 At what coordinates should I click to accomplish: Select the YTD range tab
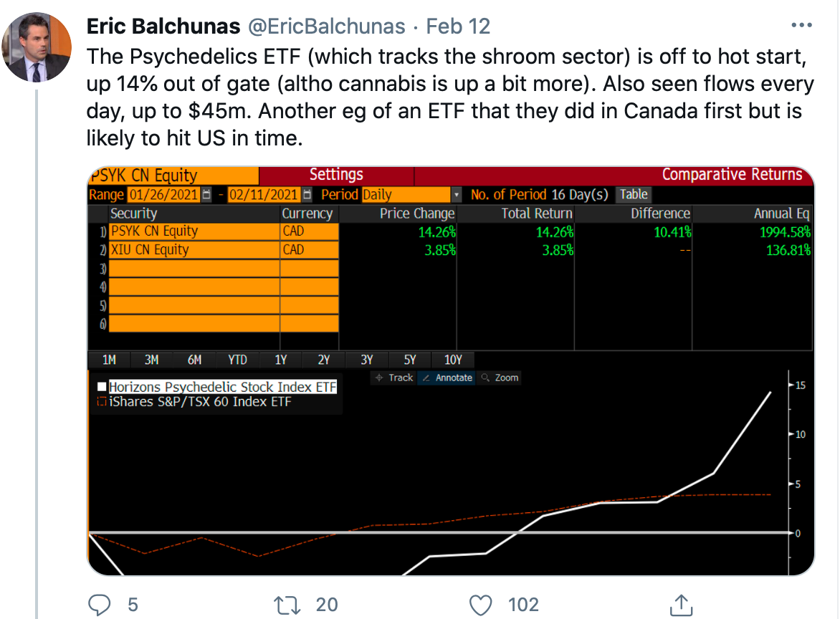click(x=237, y=360)
